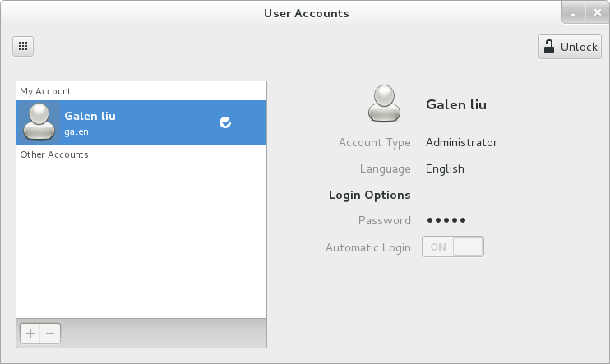Open the Administrator account type selector

point(461,142)
